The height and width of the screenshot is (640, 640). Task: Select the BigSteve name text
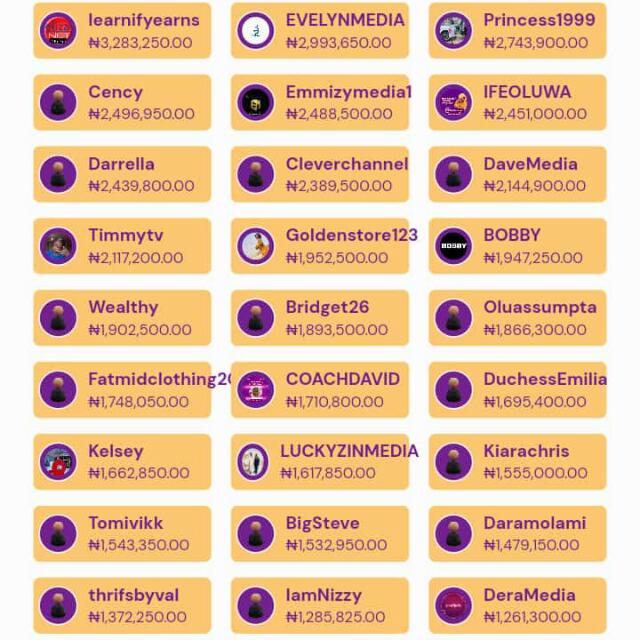pyautogui.click(x=324, y=523)
